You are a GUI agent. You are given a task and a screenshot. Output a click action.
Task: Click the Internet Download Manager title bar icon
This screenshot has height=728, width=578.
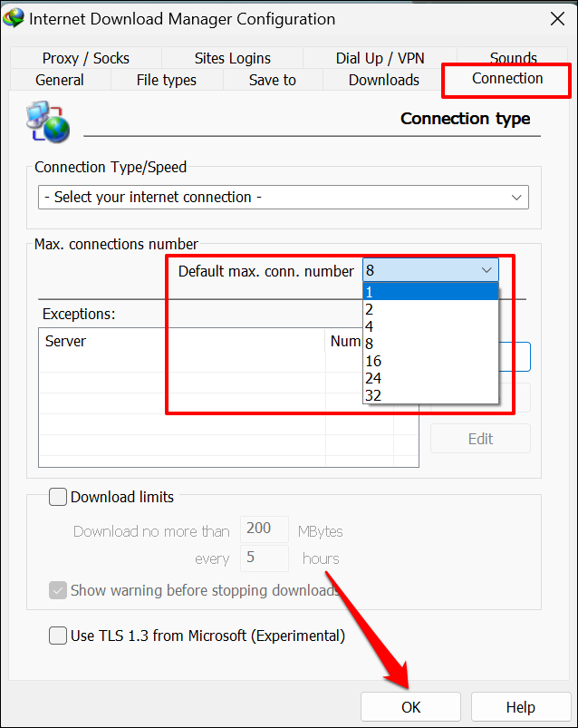point(13,18)
